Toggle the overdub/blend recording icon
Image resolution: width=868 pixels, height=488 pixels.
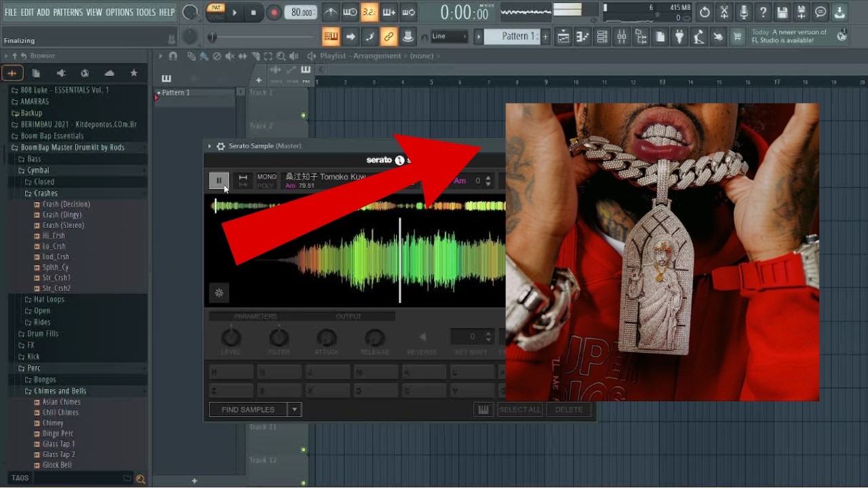click(389, 12)
